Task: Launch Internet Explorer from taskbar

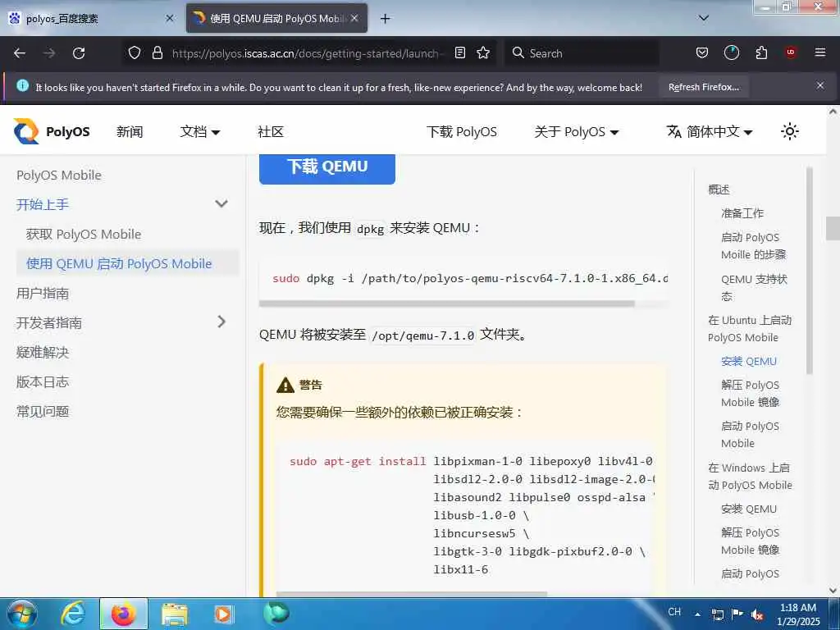Action: point(72,614)
